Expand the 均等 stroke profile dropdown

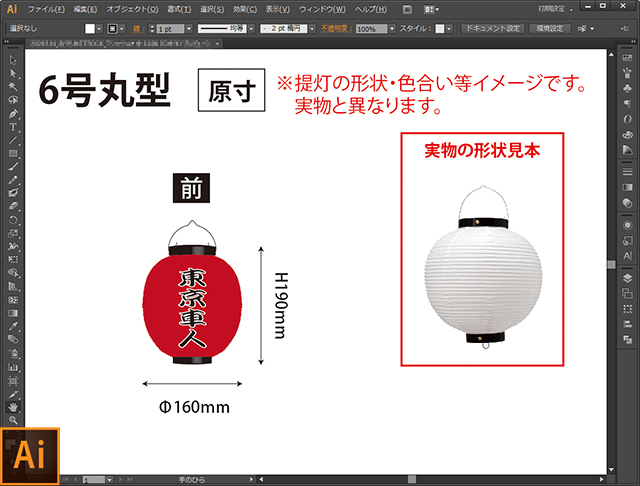pos(251,29)
